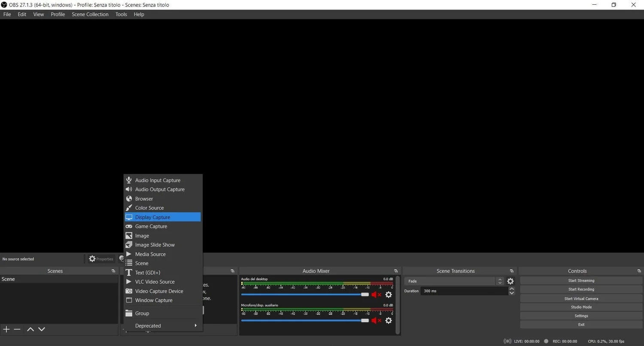Mute the Audio del desktop channel
The height and width of the screenshot is (346, 644).
tap(374, 294)
